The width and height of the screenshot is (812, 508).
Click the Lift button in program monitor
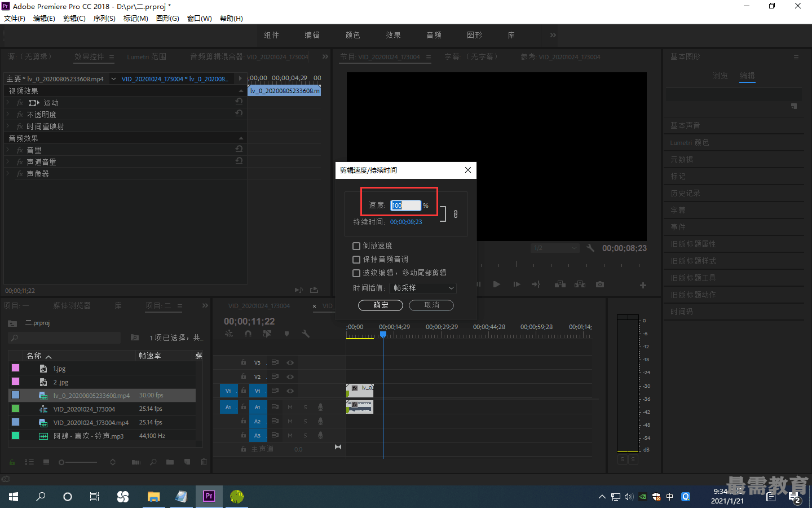tap(560, 284)
